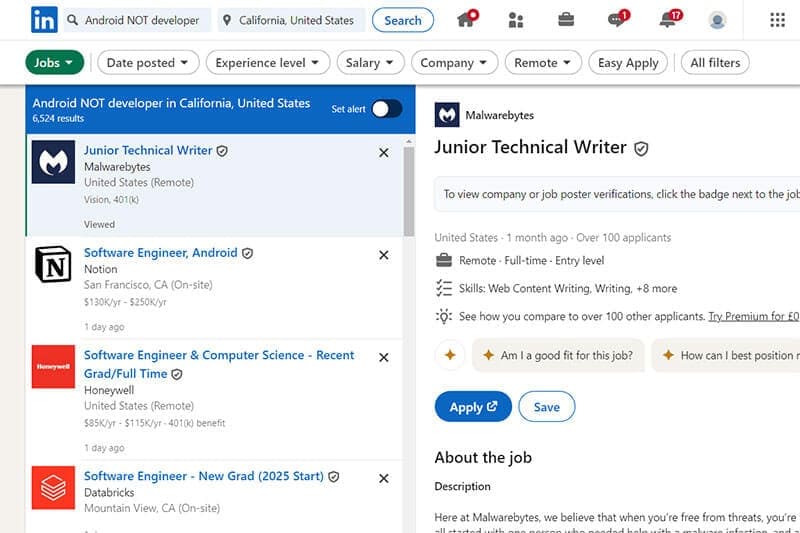Click the Databricks company logo
The width and height of the screenshot is (800, 533).
pos(53,488)
